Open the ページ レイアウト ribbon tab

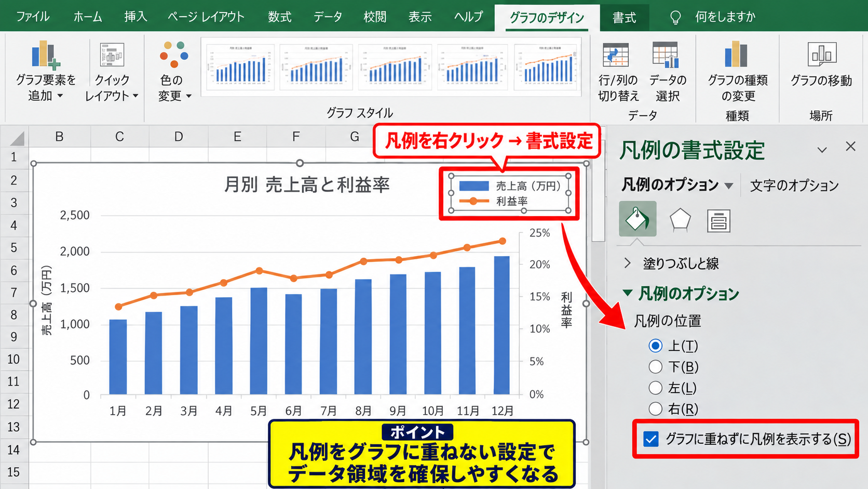click(206, 17)
